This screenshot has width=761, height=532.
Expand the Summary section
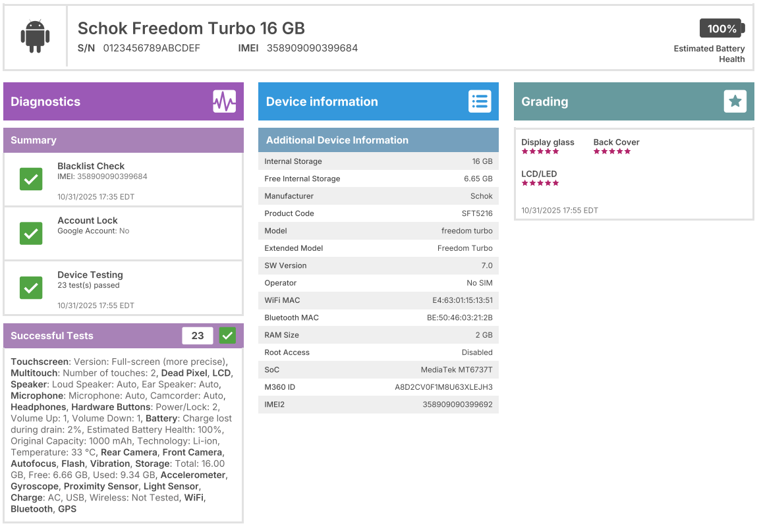[x=123, y=140]
